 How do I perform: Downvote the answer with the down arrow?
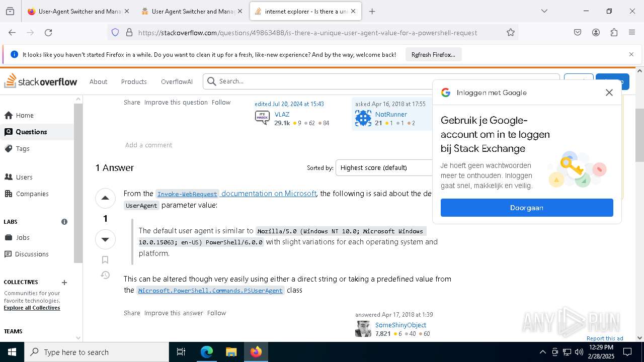click(x=105, y=239)
